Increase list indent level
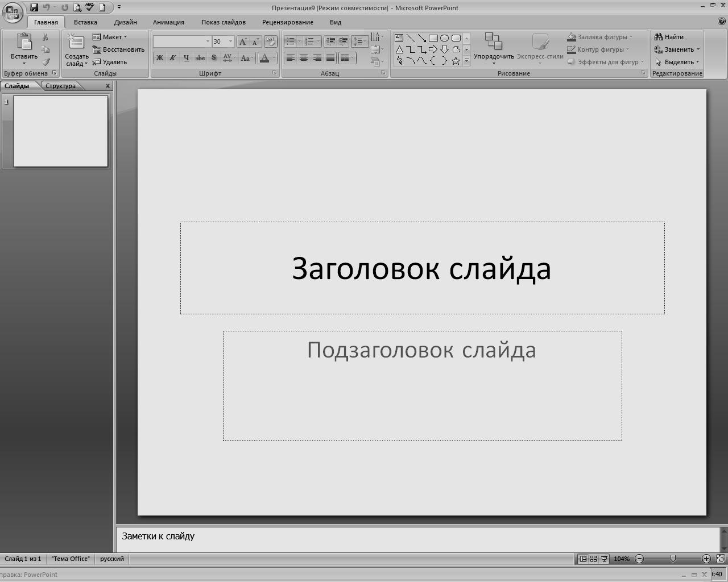The width and height of the screenshot is (728, 582). (343, 41)
